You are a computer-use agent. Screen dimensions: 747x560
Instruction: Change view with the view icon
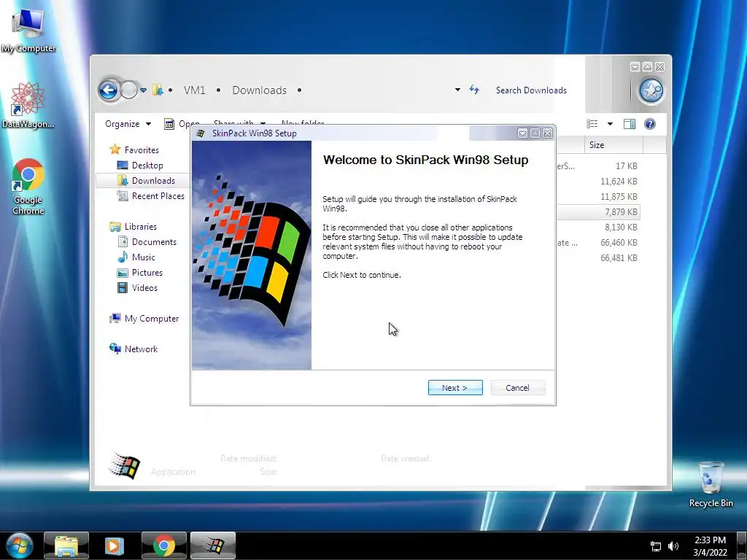coord(592,124)
